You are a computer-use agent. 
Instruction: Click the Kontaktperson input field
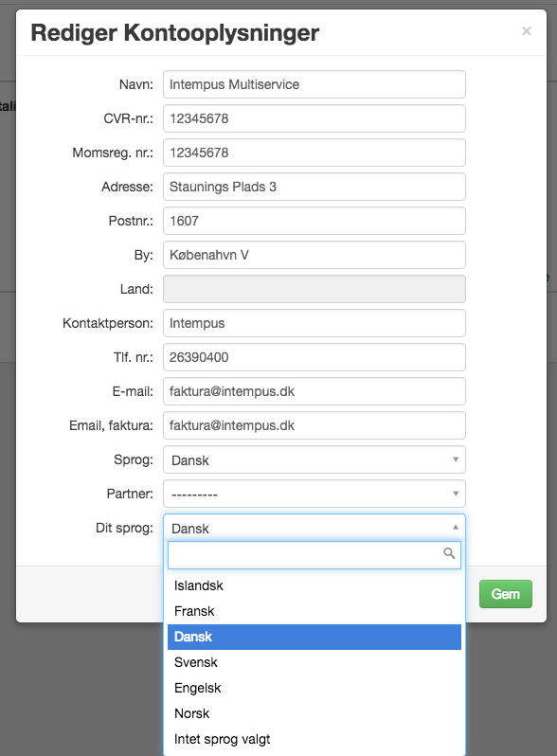tap(314, 323)
